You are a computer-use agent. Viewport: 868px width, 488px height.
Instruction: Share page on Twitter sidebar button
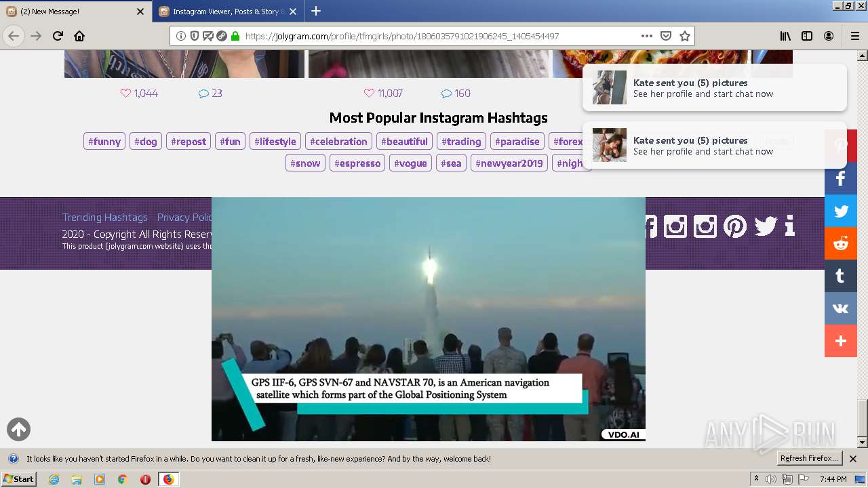pyautogui.click(x=841, y=211)
